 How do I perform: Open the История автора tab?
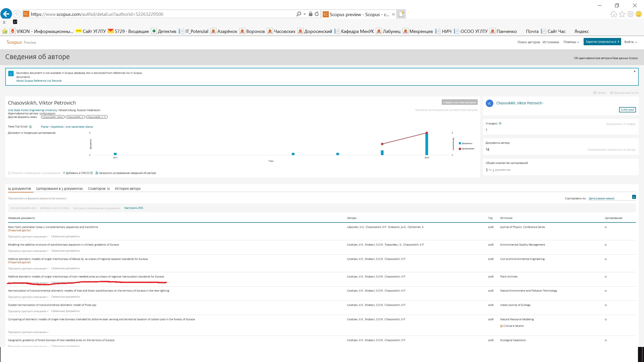[x=128, y=189]
